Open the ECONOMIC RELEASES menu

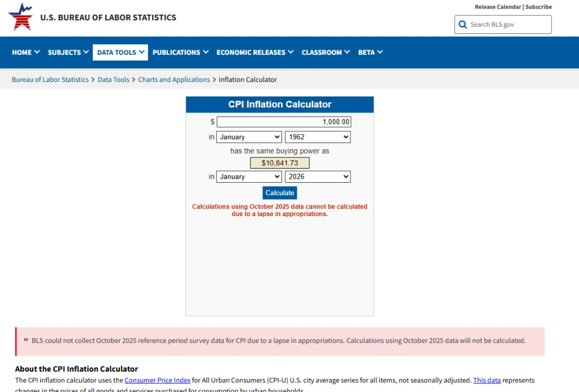[255, 53]
